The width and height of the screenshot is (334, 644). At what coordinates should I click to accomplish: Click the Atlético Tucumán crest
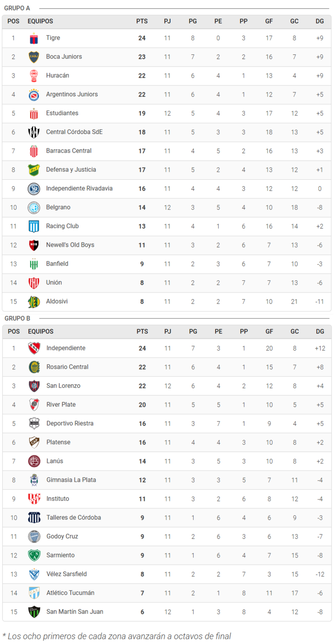point(34,593)
